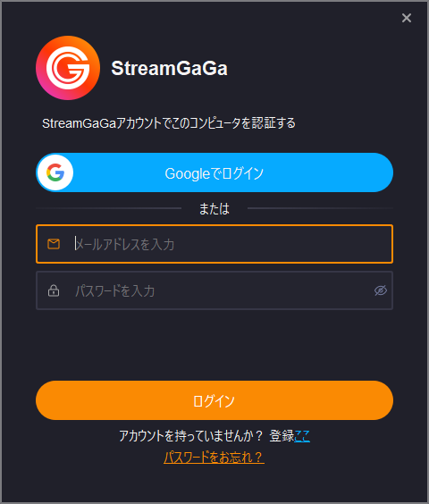
Task: Click the padlock icon in password field
Action: coord(54,290)
